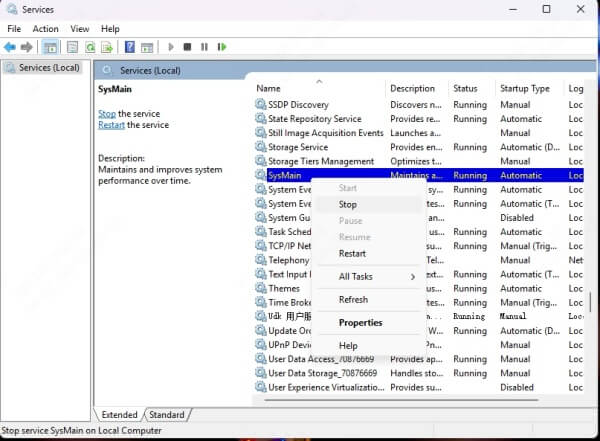Click the Export List toolbar icon
600x441 pixels.
(107, 47)
